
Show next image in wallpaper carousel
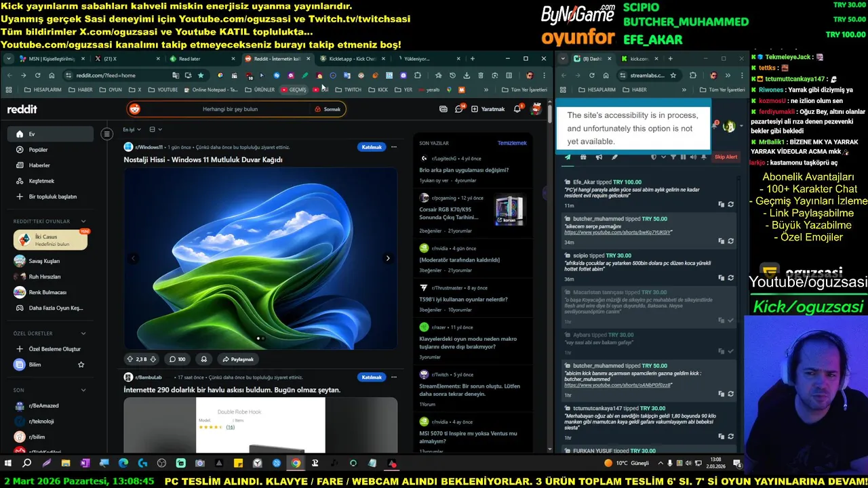tap(388, 258)
